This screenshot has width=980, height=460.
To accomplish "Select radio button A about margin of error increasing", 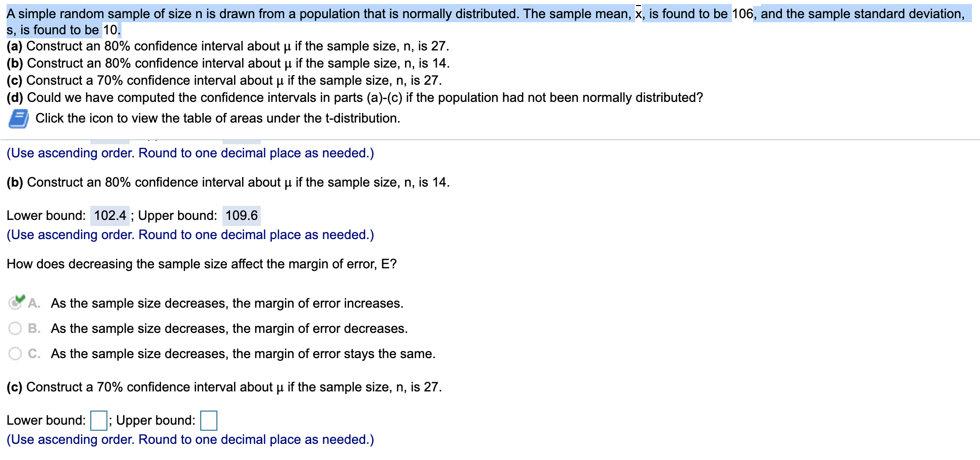I will [15, 303].
